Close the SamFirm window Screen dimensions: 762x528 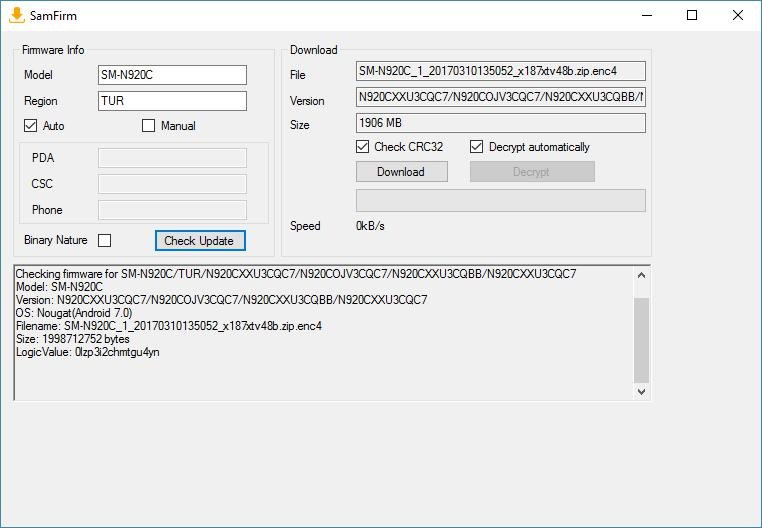tap(738, 15)
